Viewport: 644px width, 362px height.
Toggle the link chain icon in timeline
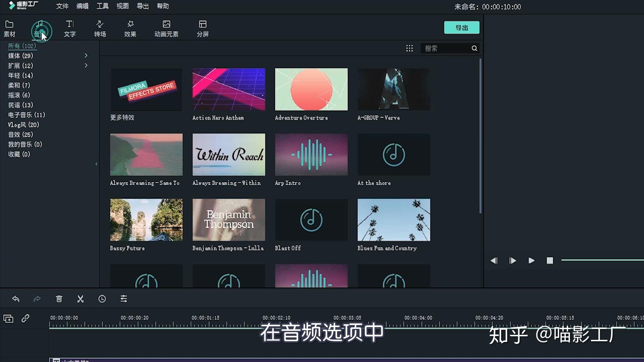(25, 318)
